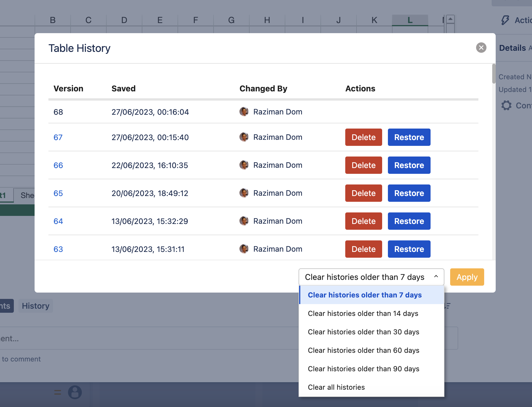
Task: Click the gear settings icon in Details panel
Action: tap(506, 105)
